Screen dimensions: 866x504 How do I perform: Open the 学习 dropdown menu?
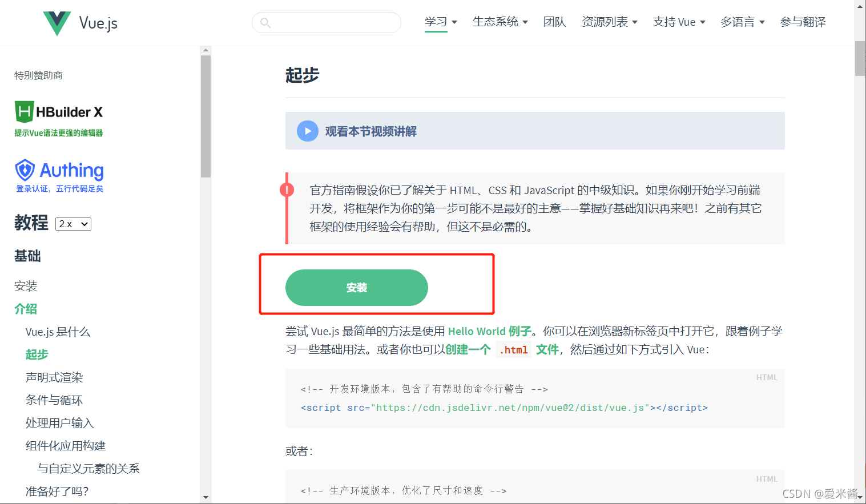pos(441,22)
